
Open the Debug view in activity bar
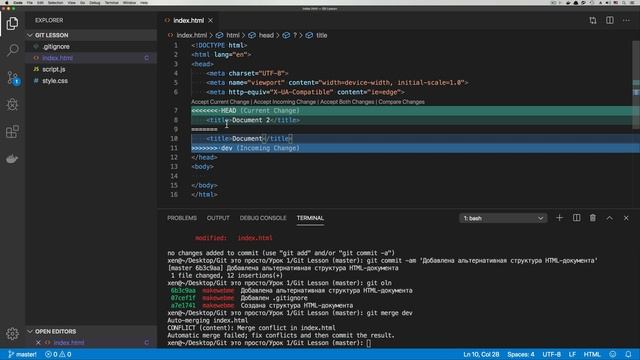12,104
